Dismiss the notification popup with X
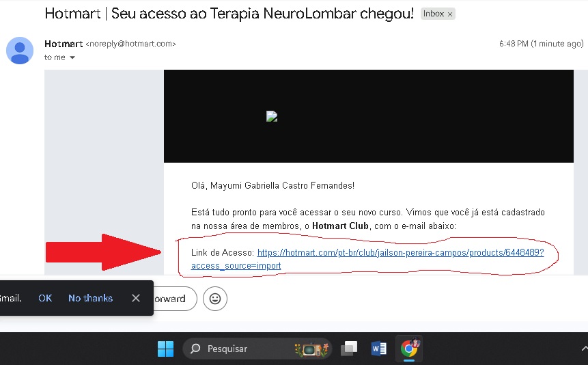This screenshot has height=365, width=588. (x=136, y=298)
